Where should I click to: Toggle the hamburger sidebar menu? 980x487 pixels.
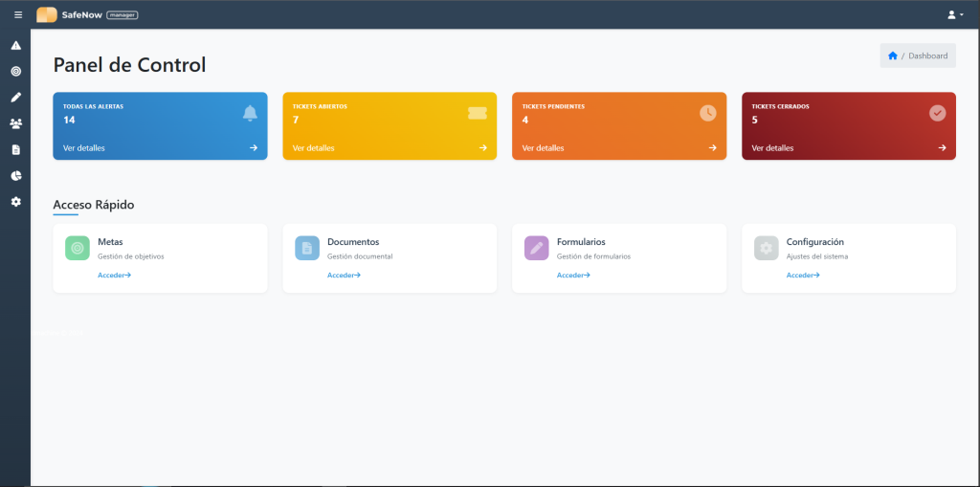(17, 14)
